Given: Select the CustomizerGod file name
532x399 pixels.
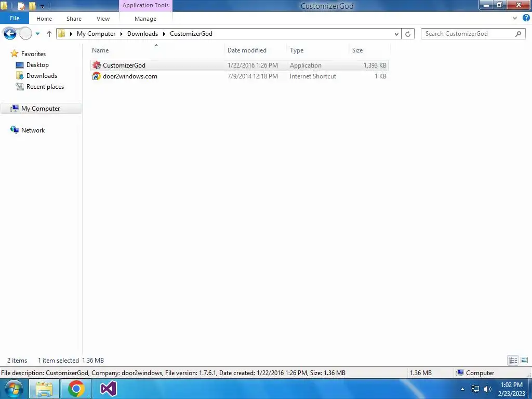Looking at the screenshot, I should (124, 65).
